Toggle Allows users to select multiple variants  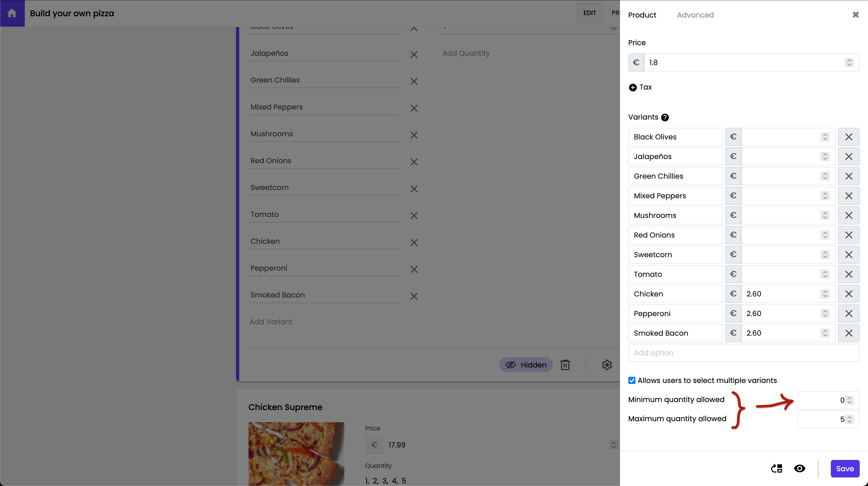pyautogui.click(x=632, y=380)
